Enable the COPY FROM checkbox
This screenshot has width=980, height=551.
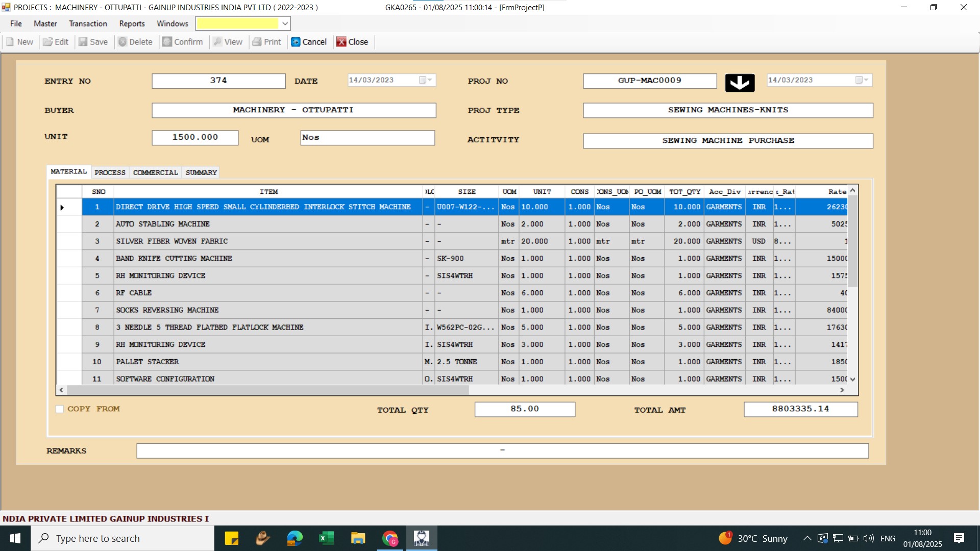[x=60, y=409]
